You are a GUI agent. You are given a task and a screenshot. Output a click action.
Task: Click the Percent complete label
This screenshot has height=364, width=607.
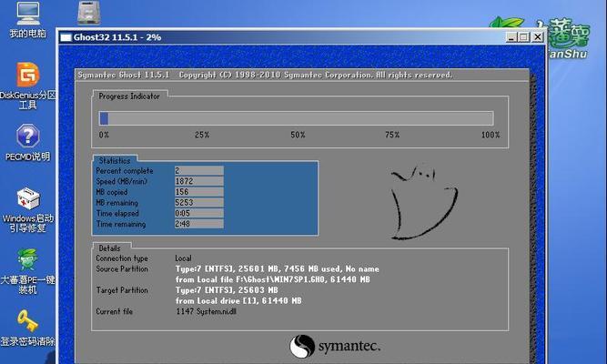(125, 171)
